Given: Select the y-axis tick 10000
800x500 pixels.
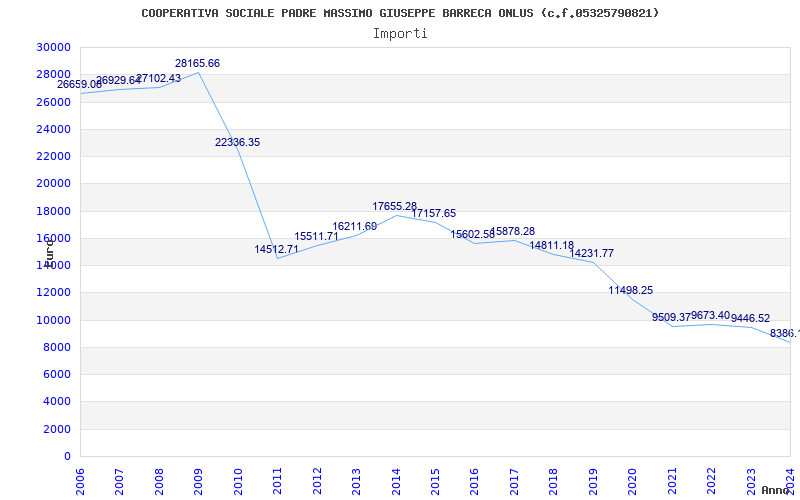Looking at the screenshot, I should [x=53, y=320].
